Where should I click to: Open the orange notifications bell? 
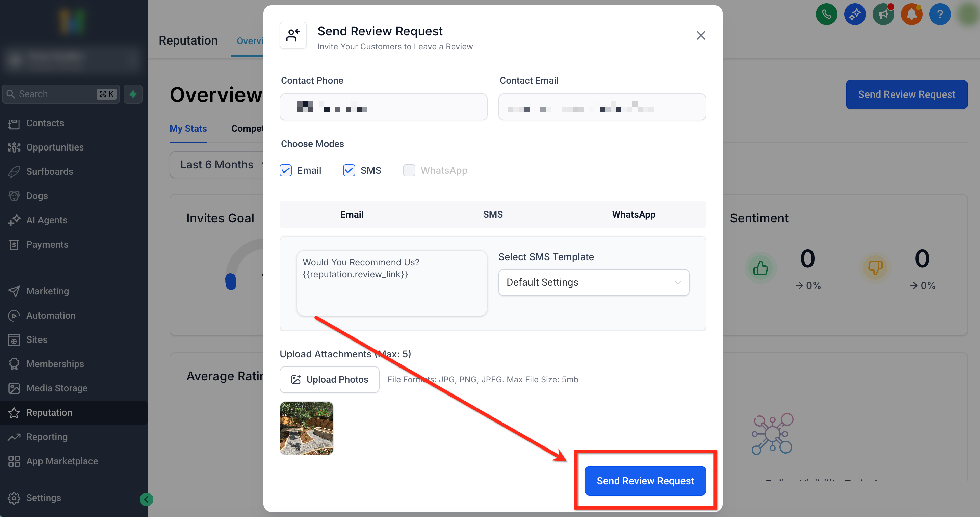(911, 15)
